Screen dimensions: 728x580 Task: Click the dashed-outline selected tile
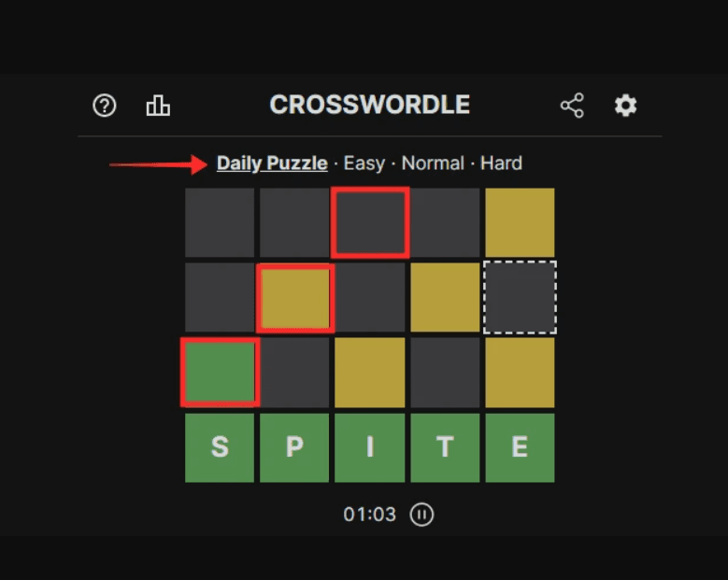pos(520,297)
